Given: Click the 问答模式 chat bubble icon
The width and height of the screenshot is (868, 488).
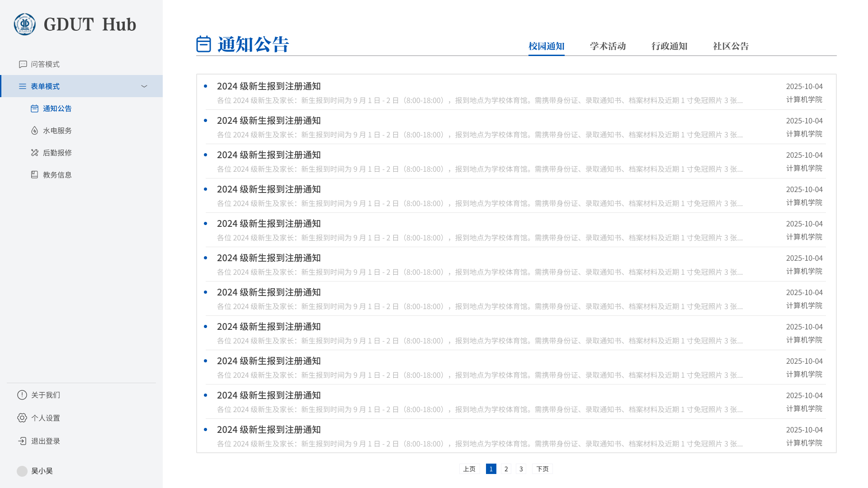Looking at the screenshot, I should (23, 64).
